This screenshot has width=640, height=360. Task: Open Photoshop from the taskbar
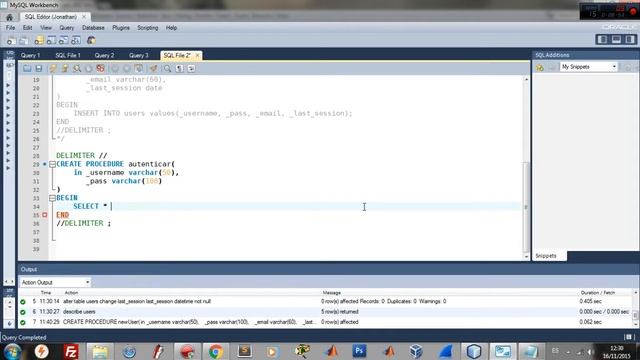359,351
